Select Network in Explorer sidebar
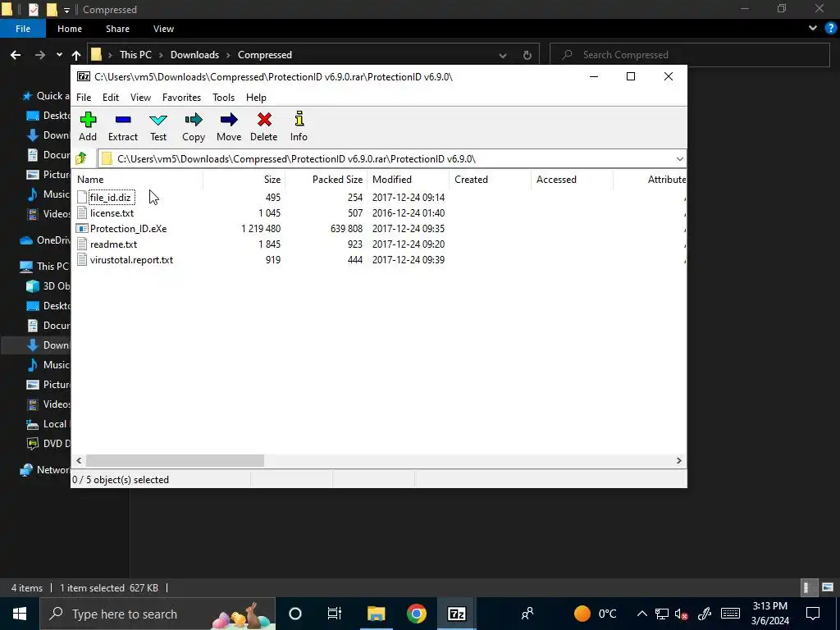840x630 pixels. point(45,470)
